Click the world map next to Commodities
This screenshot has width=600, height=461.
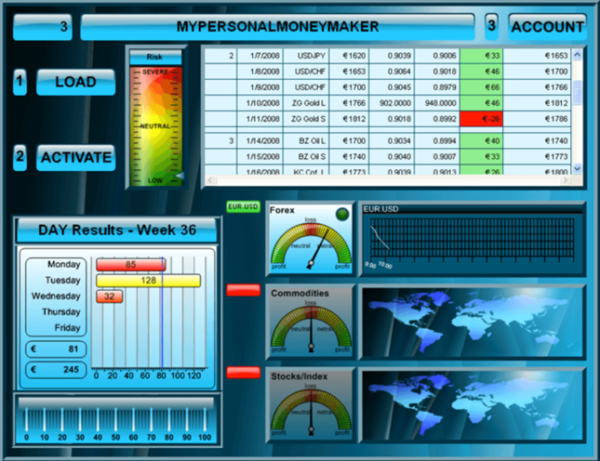click(472, 322)
